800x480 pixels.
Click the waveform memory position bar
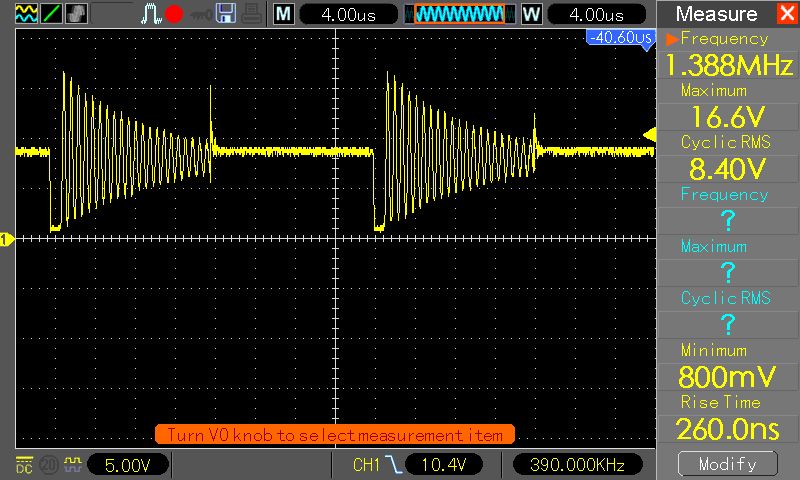pyautogui.click(x=459, y=14)
